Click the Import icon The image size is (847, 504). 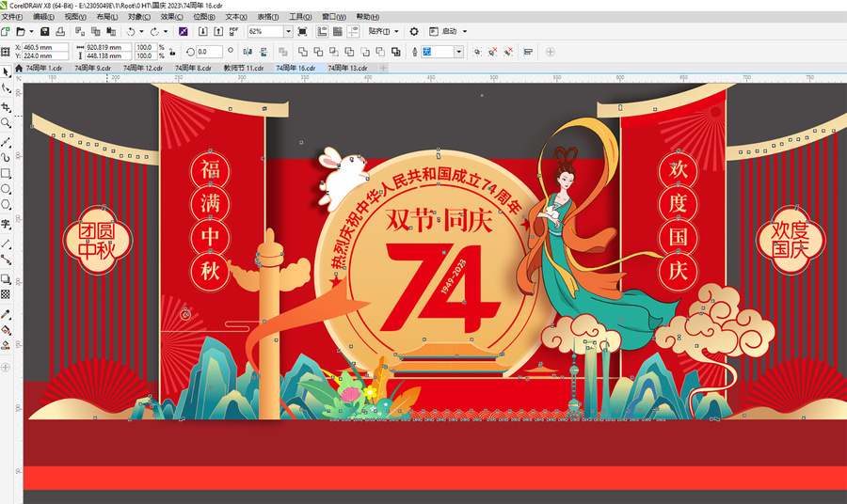click(202, 31)
